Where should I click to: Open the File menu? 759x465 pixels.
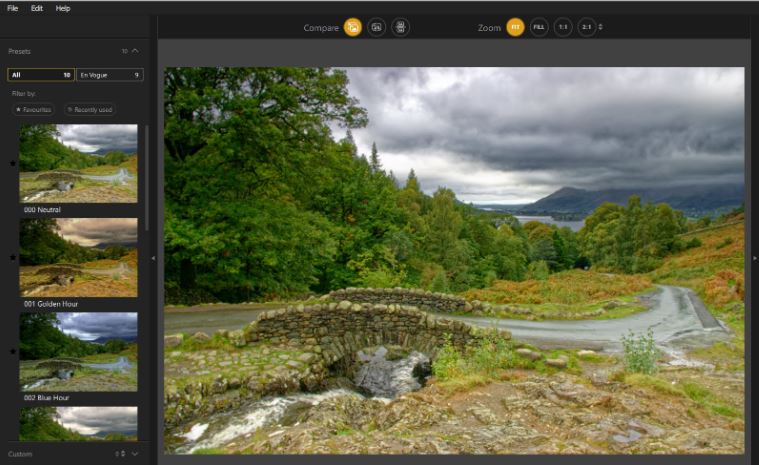[x=13, y=8]
